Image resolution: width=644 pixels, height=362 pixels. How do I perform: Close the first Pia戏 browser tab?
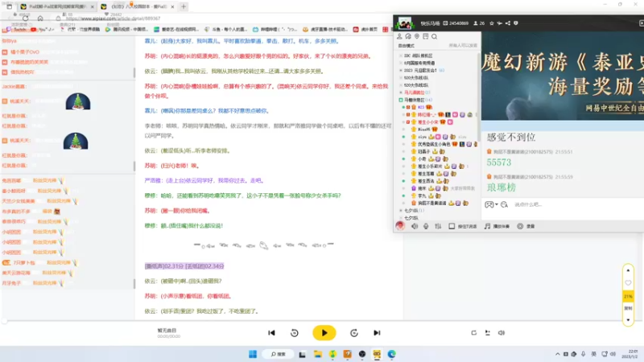[92, 6]
